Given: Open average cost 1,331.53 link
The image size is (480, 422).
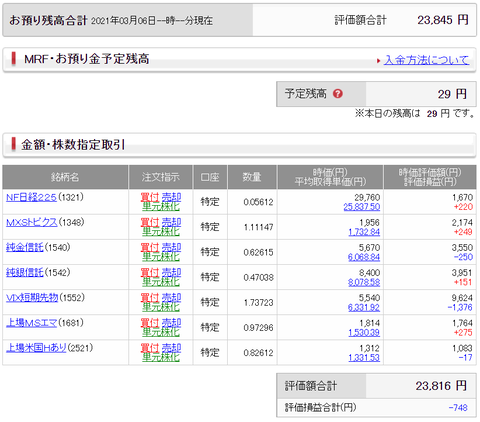Looking at the screenshot, I should (364, 358).
